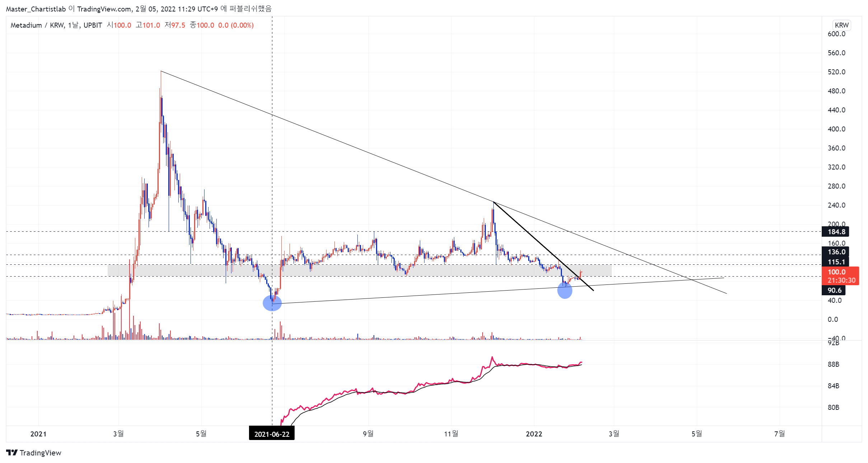Select the 2021-06-22 date marker label

click(272, 434)
